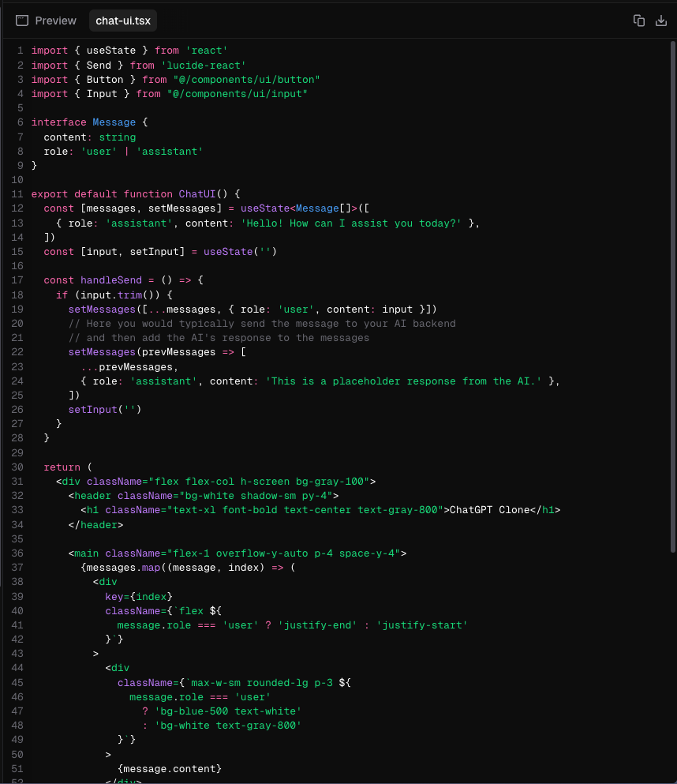Click line number 11 in the gutter
Image resolution: width=677 pixels, height=784 pixels.
tap(17, 194)
